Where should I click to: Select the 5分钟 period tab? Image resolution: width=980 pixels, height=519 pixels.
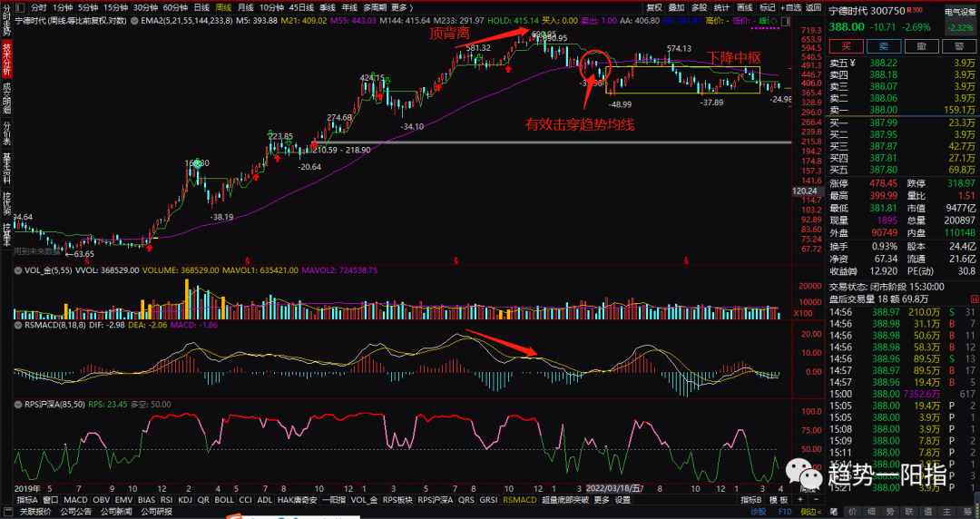(x=87, y=7)
